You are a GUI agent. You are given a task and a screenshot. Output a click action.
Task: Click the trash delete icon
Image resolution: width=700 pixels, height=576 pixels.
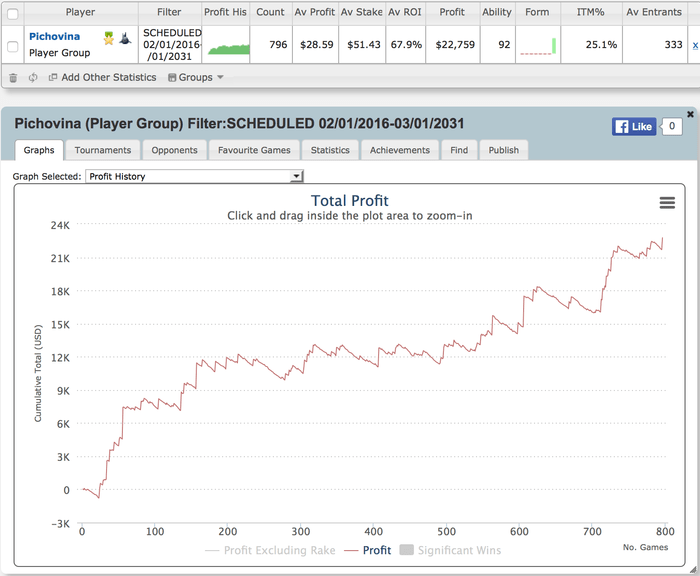tap(13, 78)
